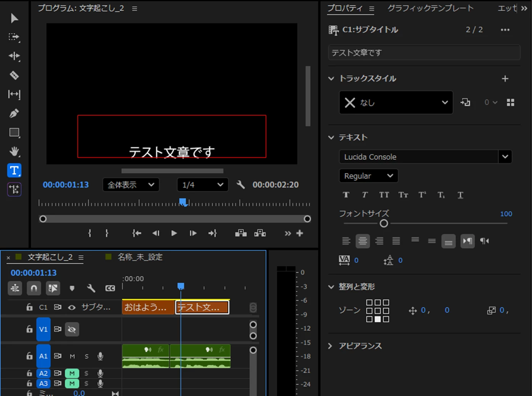Toggle lock on the C1 subtitle track
This screenshot has height=396, width=532.
point(29,307)
